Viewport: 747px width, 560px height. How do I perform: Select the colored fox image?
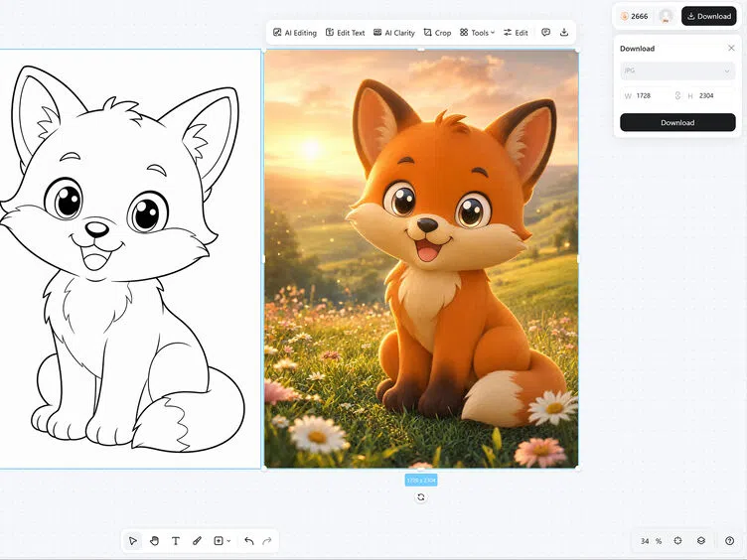421,258
